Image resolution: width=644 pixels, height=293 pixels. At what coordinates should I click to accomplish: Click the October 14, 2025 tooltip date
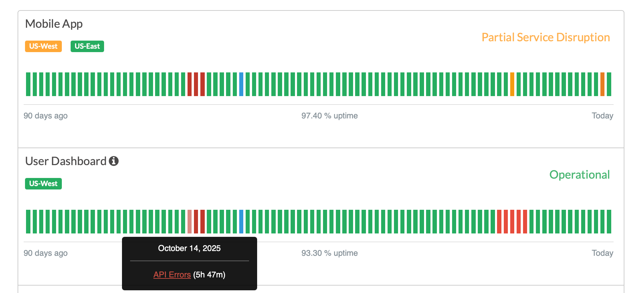[x=189, y=248]
